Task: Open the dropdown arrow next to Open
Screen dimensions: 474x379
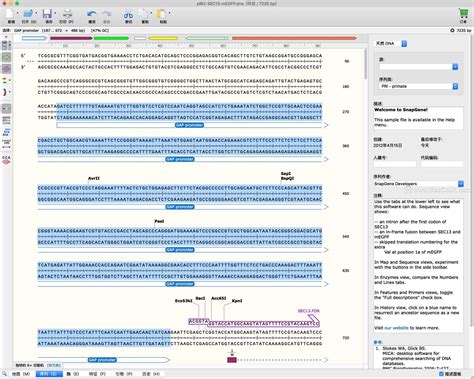Action: pyautogui.click(x=36, y=13)
